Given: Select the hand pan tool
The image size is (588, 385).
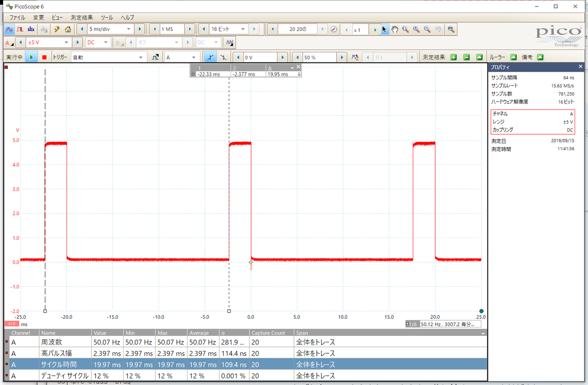Looking at the screenshot, I should [395, 29].
